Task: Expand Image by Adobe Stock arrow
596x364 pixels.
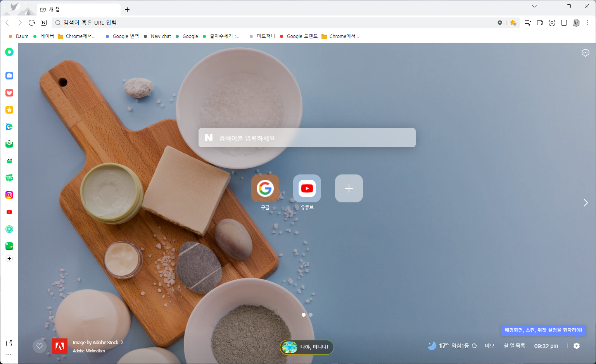Action: 122,342
